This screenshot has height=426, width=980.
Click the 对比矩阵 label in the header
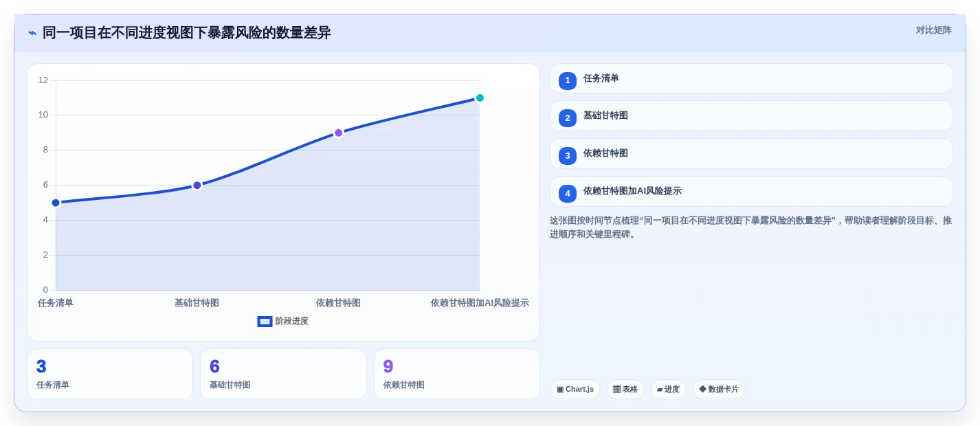coord(933,30)
